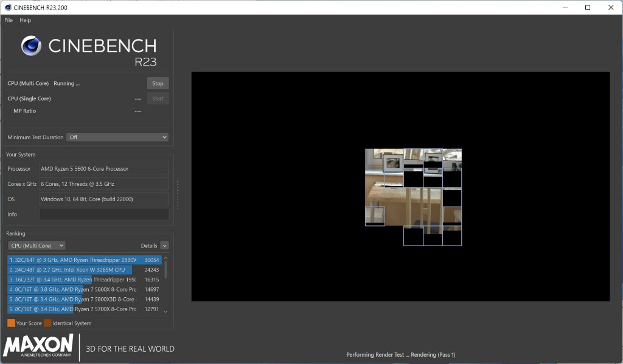Open the File menu

9,20
